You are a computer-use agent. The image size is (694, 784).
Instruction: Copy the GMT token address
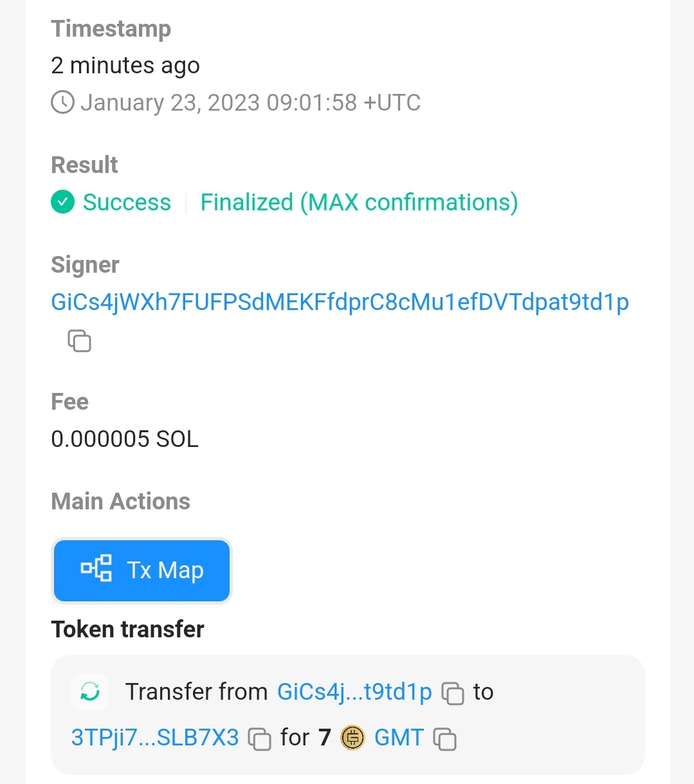coord(444,739)
